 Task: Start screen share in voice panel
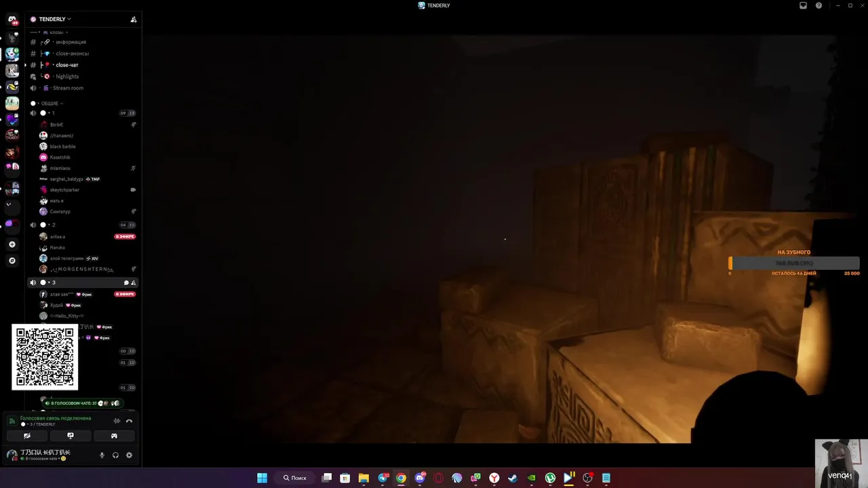tap(71, 436)
